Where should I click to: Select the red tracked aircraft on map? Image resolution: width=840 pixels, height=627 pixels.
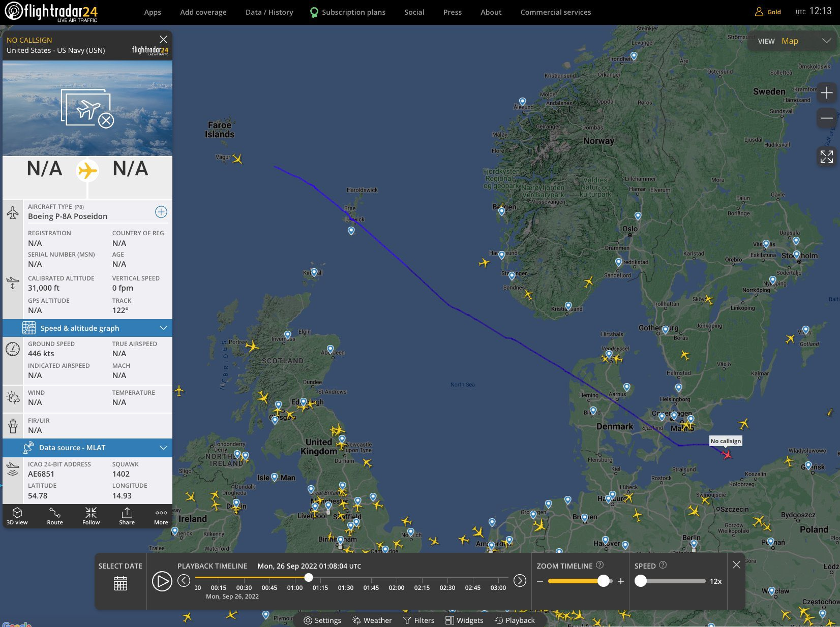(x=727, y=454)
